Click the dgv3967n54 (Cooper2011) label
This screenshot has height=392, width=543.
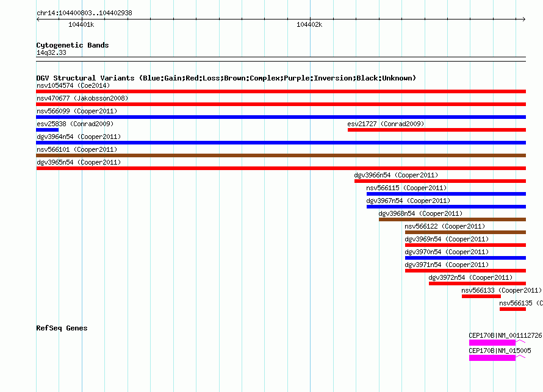[408, 201]
